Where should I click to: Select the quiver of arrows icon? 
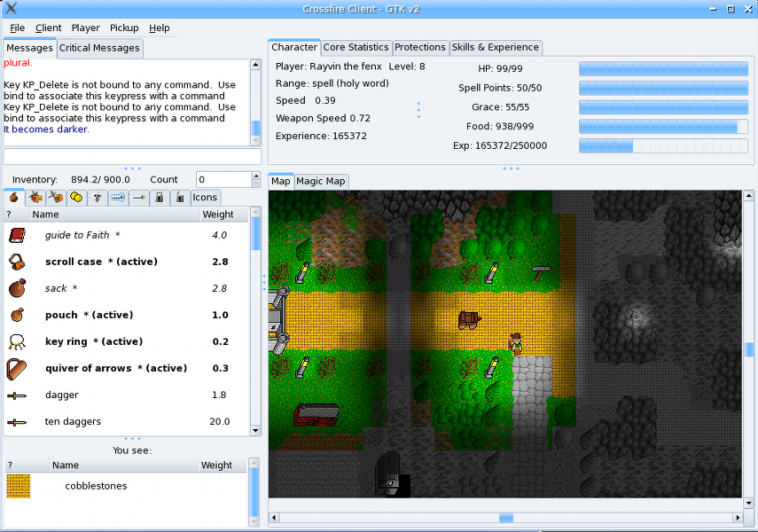pyautogui.click(x=17, y=368)
